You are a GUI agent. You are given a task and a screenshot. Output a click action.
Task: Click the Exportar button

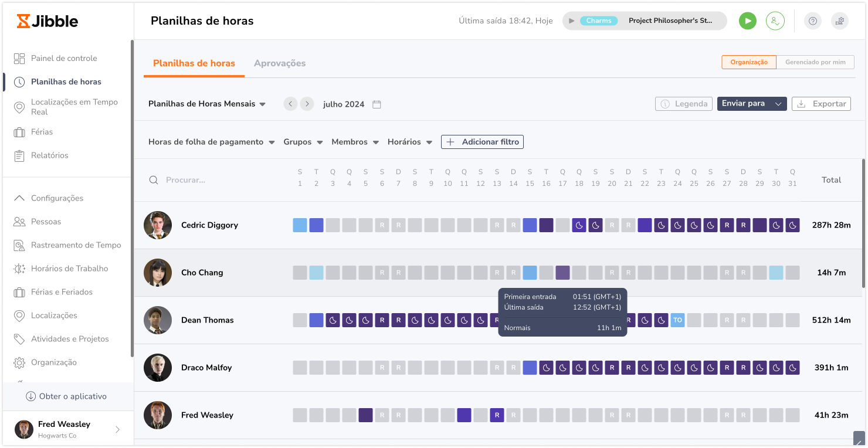pyautogui.click(x=821, y=104)
